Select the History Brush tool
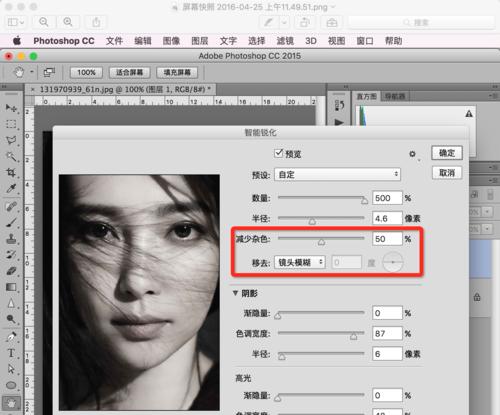 [x=11, y=255]
